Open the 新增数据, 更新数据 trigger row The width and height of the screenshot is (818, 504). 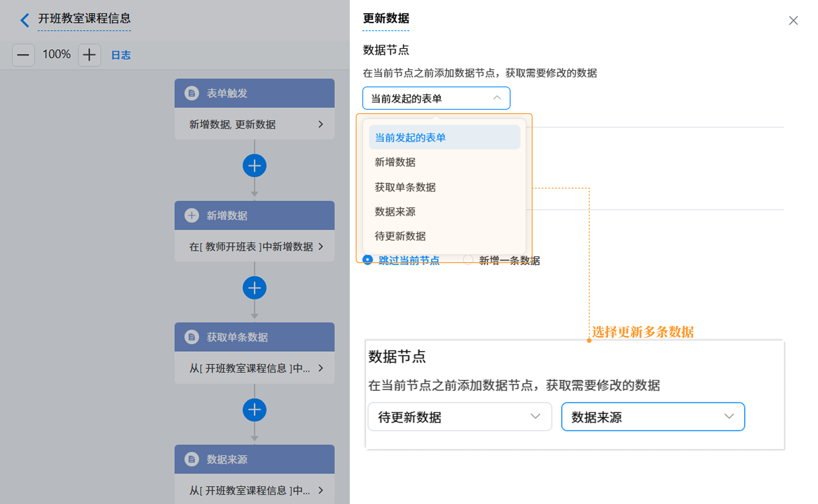point(255,124)
